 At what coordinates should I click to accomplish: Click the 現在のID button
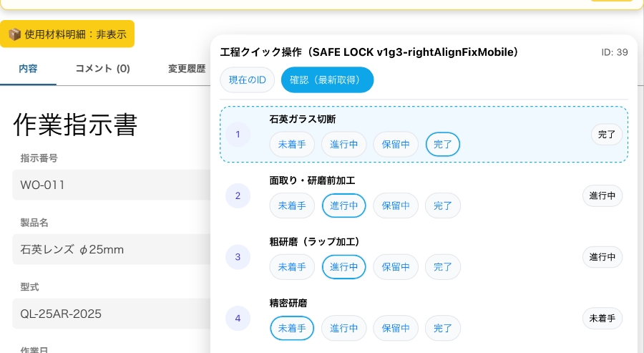(247, 80)
